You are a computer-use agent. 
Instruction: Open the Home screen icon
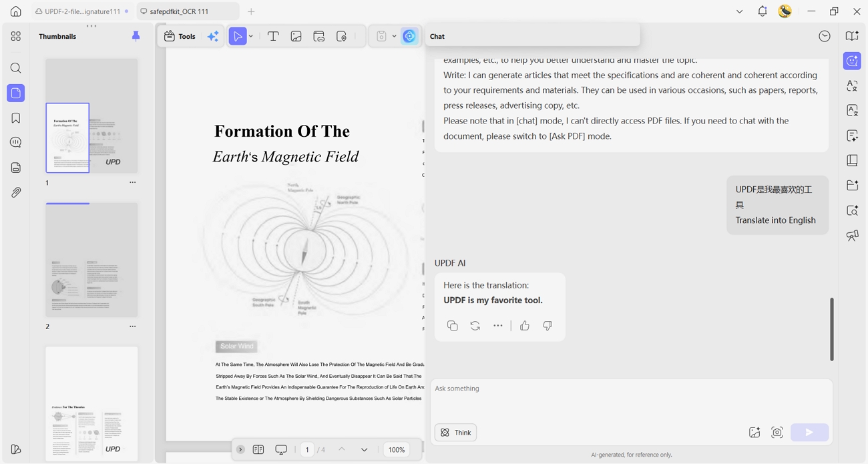coord(15,11)
